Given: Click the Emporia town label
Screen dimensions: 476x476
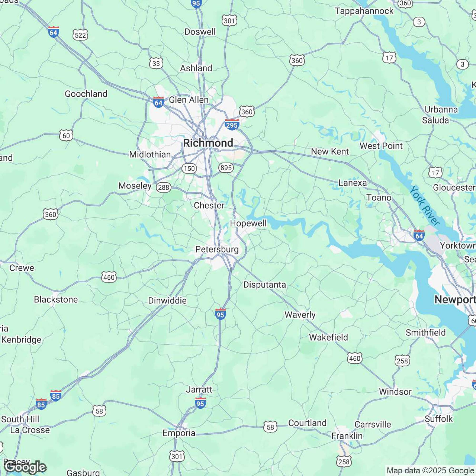Looking at the screenshot, I should pyautogui.click(x=179, y=433).
